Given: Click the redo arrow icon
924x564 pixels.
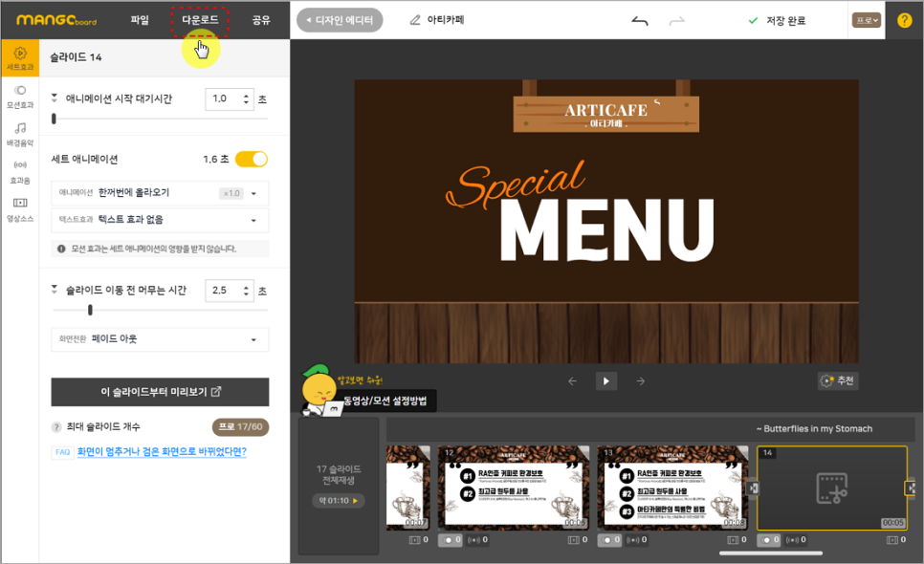Looking at the screenshot, I should click(x=677, y=21).
